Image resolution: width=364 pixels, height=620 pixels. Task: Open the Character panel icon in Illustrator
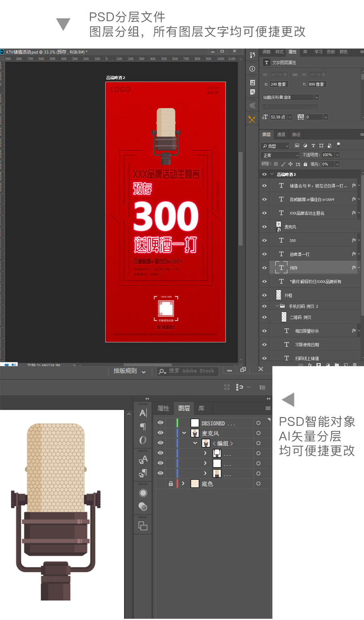click(143, 413)
